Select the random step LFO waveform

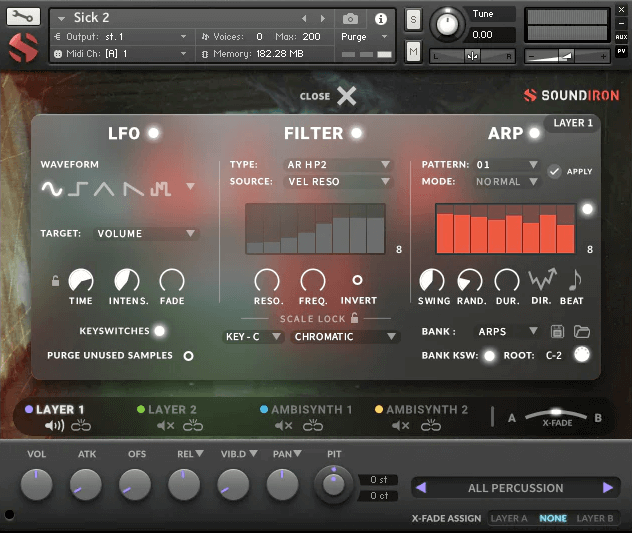(160, 189)
